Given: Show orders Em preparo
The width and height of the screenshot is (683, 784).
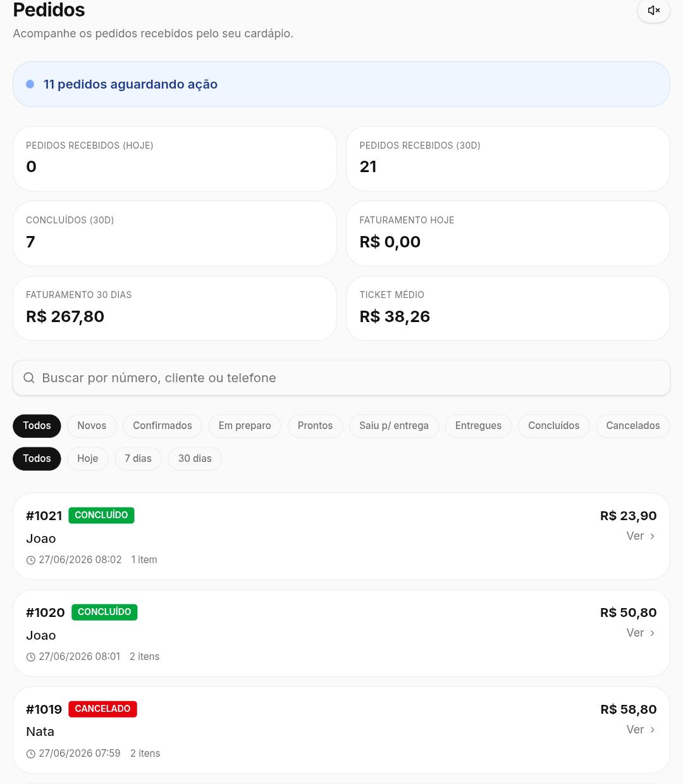Looking at the screenshot, I should tap(245, 426).
